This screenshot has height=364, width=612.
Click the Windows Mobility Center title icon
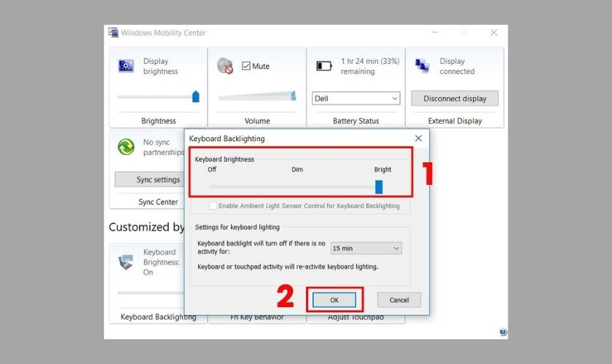pos(113,32)
